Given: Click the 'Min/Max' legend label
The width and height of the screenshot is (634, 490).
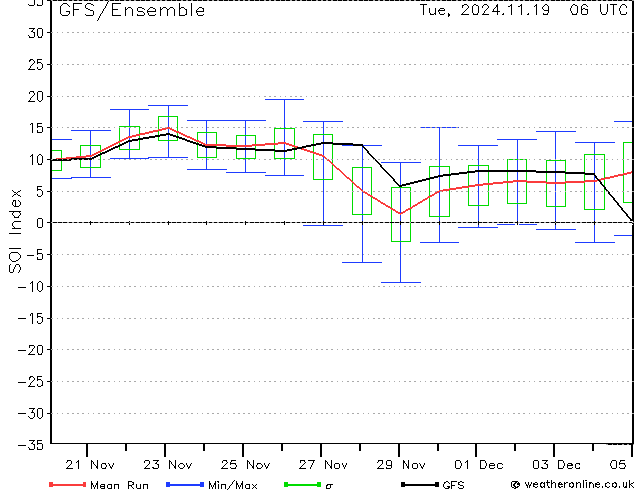Looking at the screenshot, I should 233,485.
